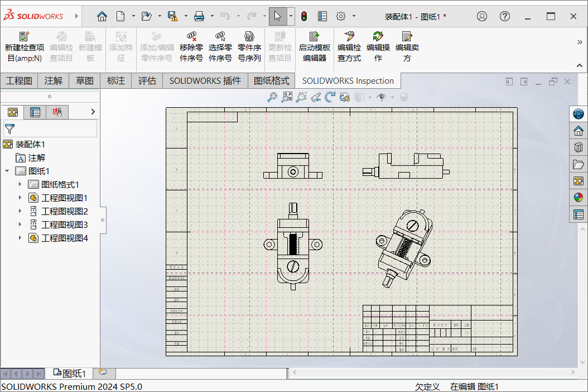
Task: Click 编辑操作 (edit operations) tool
Action: pyautogui.click(x=378, y=47)
